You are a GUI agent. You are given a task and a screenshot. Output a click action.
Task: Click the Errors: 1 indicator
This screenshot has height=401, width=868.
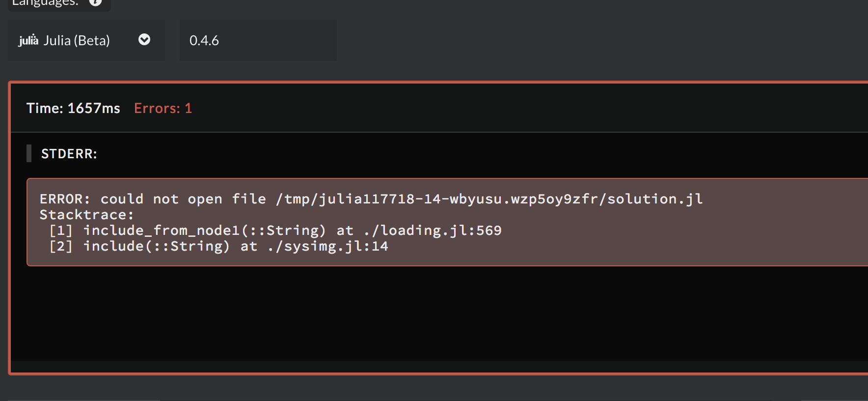click(163, 108)
